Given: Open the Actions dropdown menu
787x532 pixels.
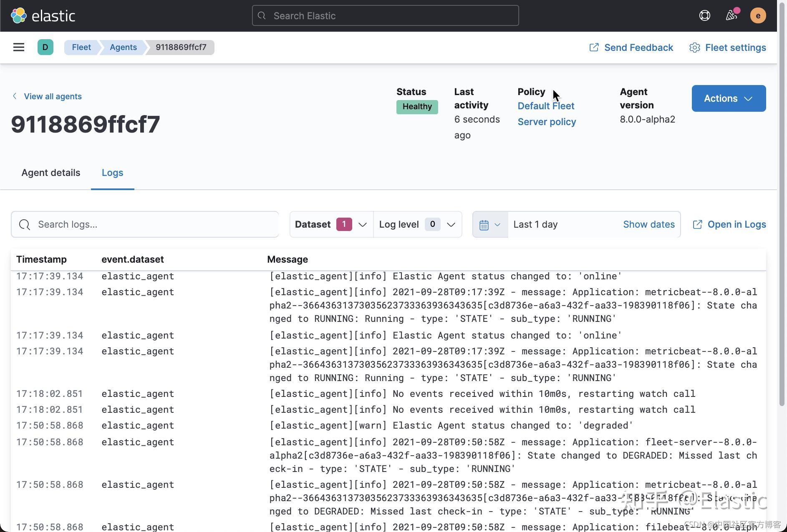Looking at the screenshot, I should [728, 98].
